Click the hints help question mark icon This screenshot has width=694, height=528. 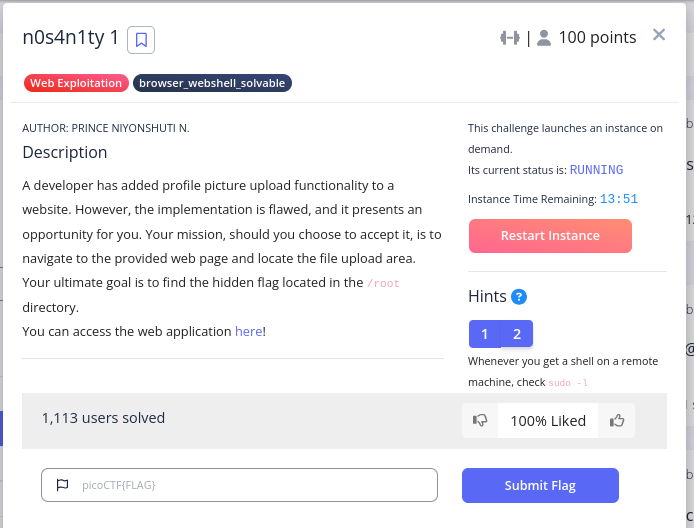point(519,297)
